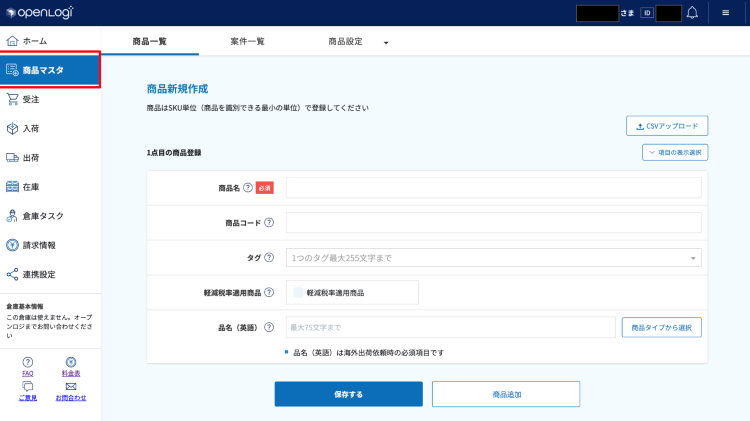Open the 商品設定 tab
Viewport: 750px width, 421px height.
click(345, 42)
